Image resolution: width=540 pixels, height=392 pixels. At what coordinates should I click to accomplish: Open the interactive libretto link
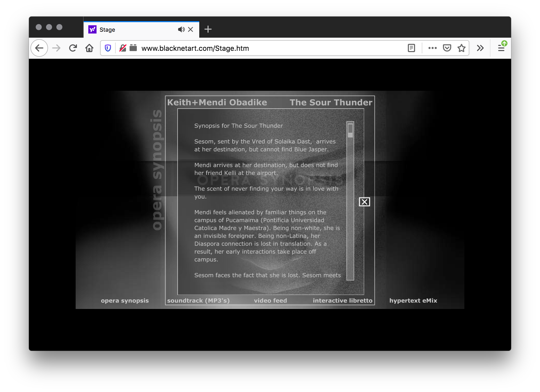click(x=343, y=300)
